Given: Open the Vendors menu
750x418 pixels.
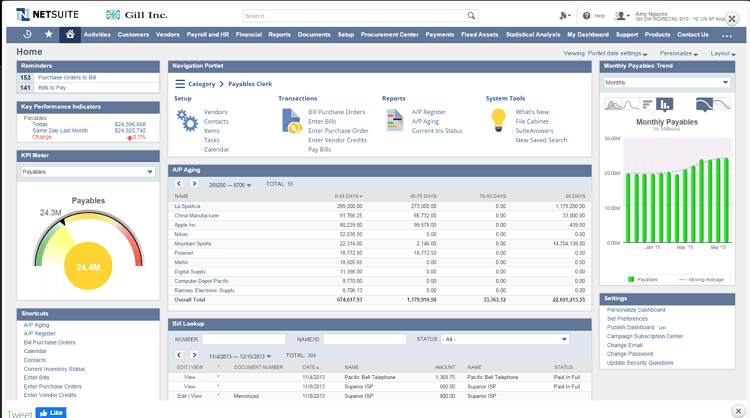Looking at the screenshot, I should (167, 34).
